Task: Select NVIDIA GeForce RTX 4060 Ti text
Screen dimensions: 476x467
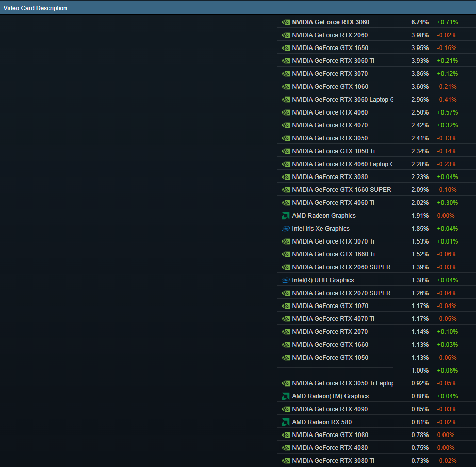Action: [333, 203]
